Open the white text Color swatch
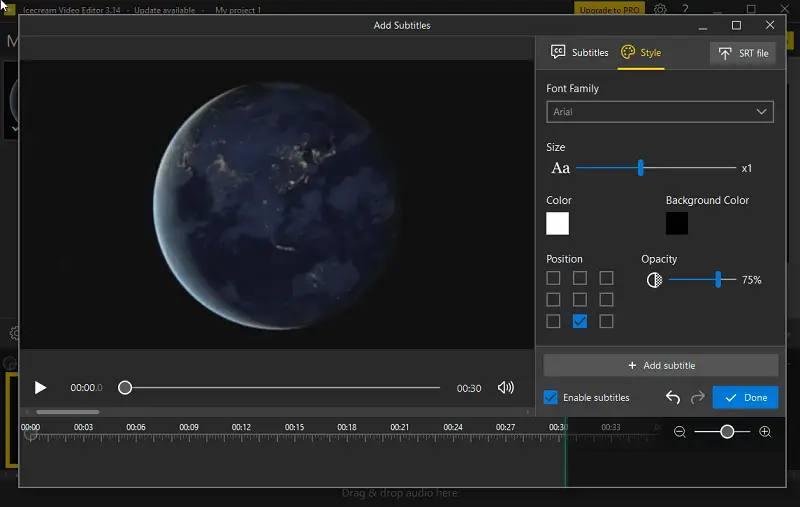Viewport: 800px width, 507px height. [x=557, y=223]
